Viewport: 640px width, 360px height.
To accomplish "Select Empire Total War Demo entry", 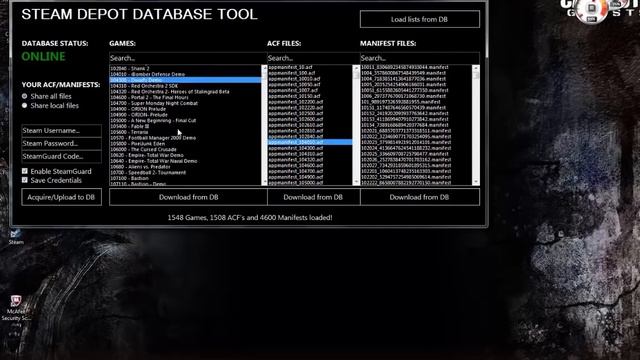I will pos(185,155).
